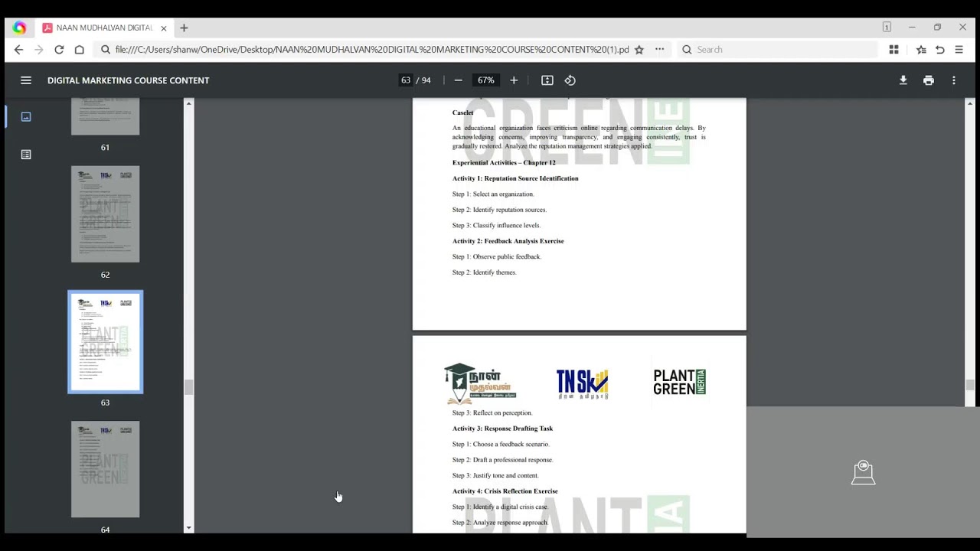The width and height of the screenshot is (980, 551).
Task: Show document outline view in sidebar
Action: [26, 155]
